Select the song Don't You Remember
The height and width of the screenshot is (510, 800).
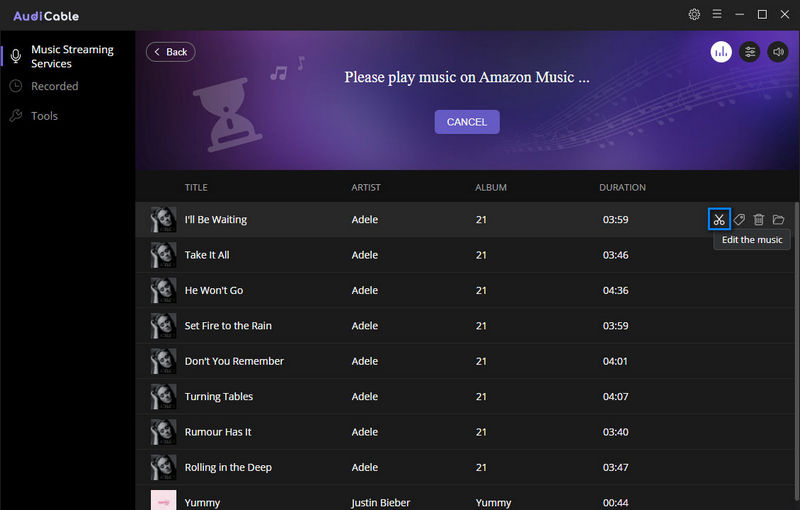pyautogui.click(x=234, y=361)
